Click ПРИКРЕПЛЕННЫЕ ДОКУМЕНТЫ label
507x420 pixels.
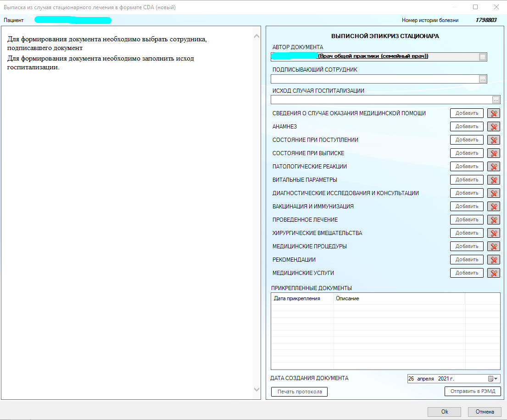(312, 288)
